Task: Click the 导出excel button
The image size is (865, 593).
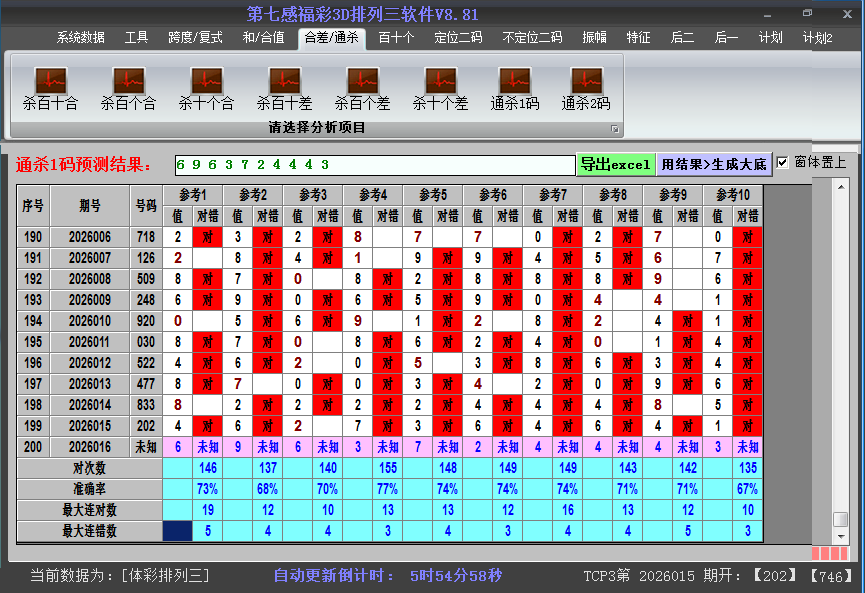Action: pos(615,164)
